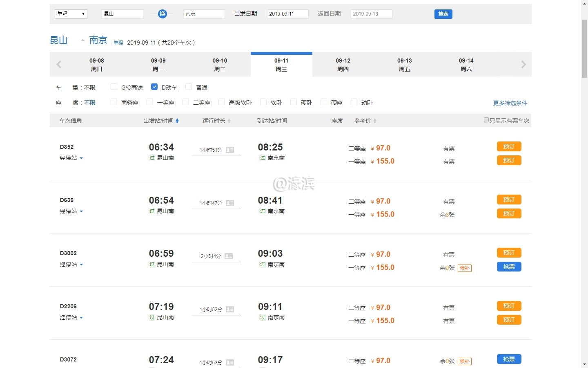Select the 09-10 周二 date tab

pos(220,65)
